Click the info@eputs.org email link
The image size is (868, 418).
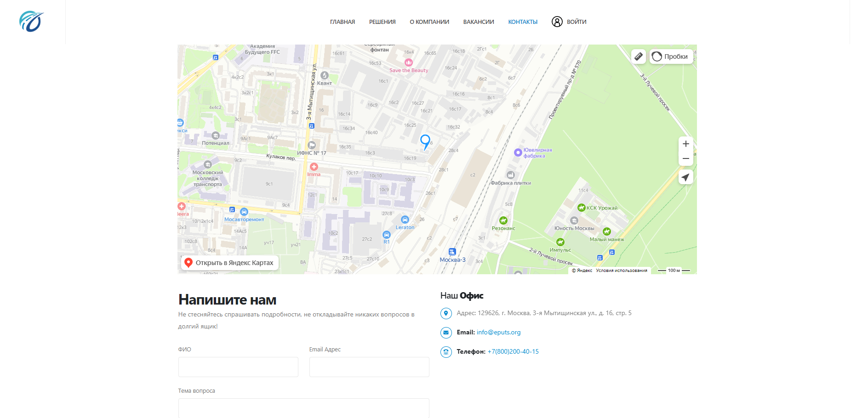(x=498, y=332)
